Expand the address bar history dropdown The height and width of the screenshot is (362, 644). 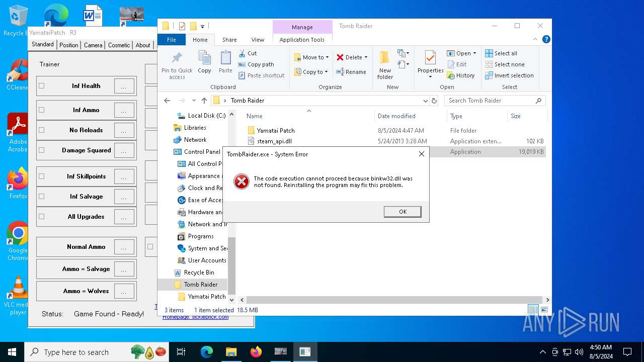click(x=426, y=101)
